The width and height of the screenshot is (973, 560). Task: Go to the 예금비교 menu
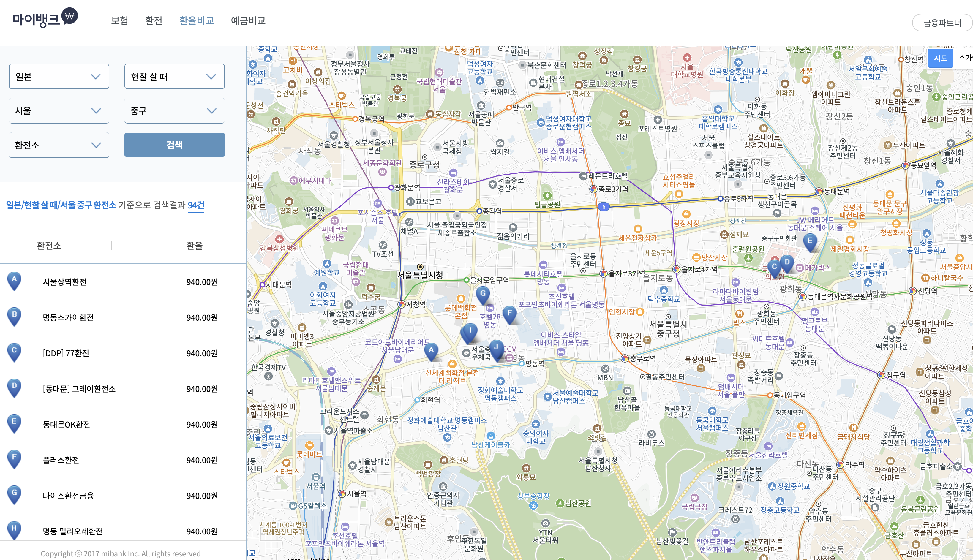point(248,20)
